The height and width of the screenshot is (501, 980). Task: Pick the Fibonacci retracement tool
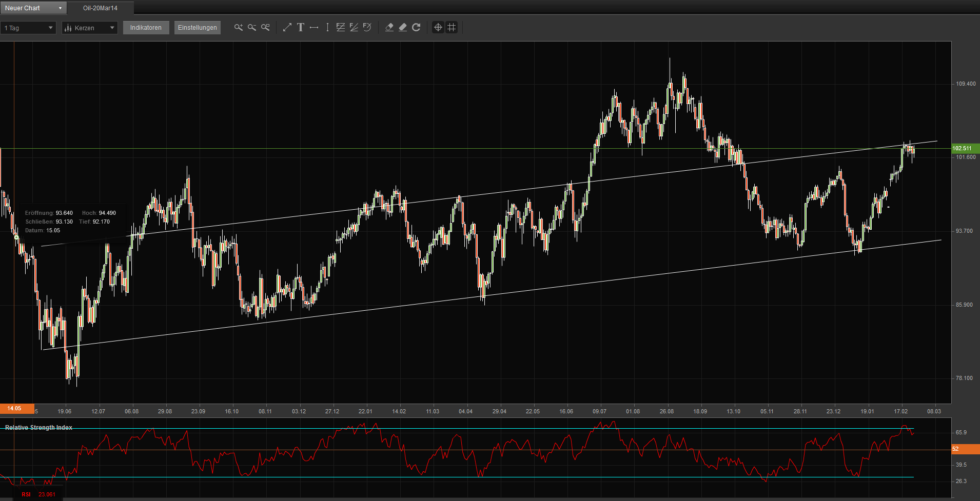tap(341, 27)
